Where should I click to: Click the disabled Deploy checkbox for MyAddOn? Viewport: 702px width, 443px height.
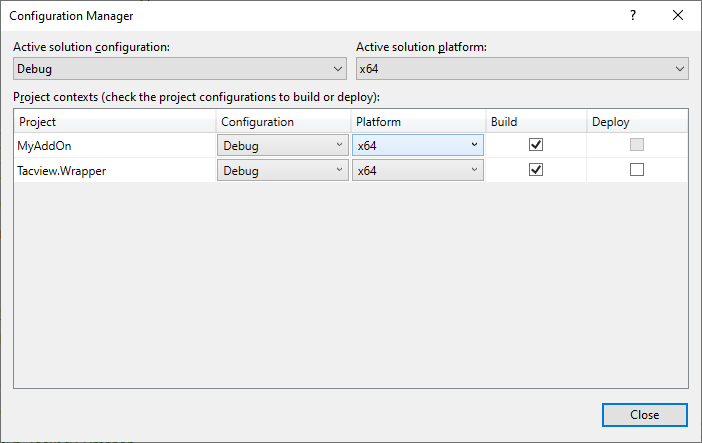[x=637, y=144]
